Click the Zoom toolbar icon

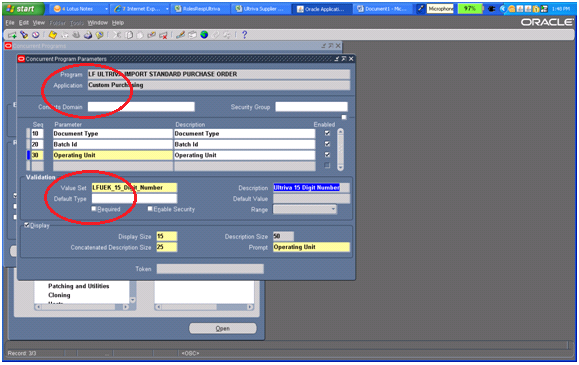pyautogui.click(x=192, y=35)
